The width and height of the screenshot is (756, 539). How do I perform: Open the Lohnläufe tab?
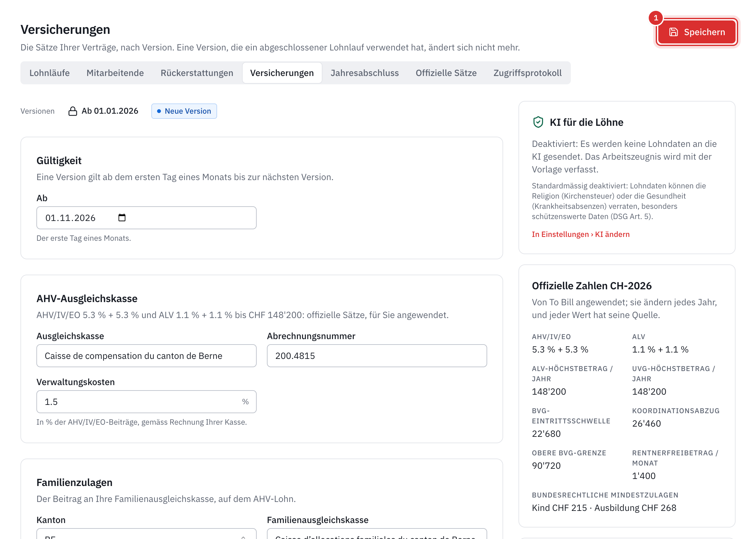[x=49, y=73]
